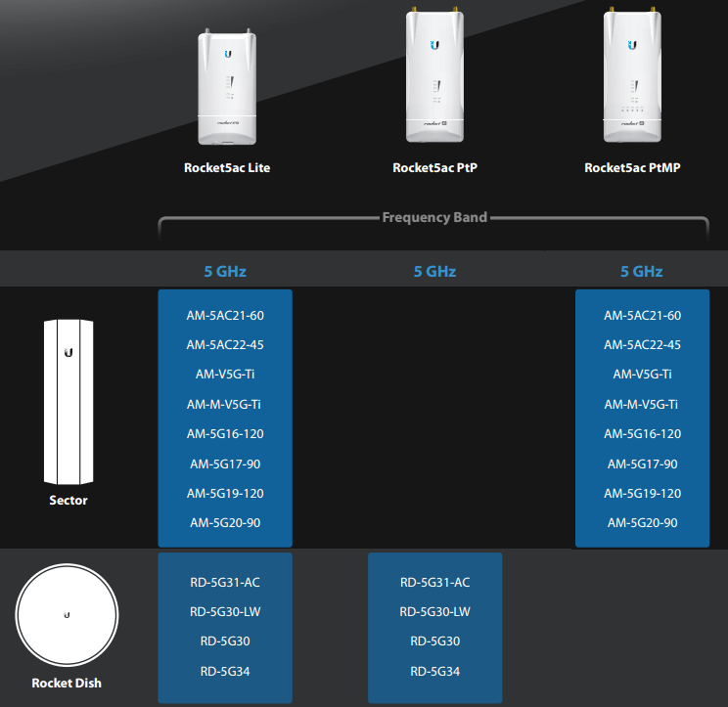Click the 'Frequency Band' heading
The height and width of the screenshot is (707, 728).
point(434,217)
